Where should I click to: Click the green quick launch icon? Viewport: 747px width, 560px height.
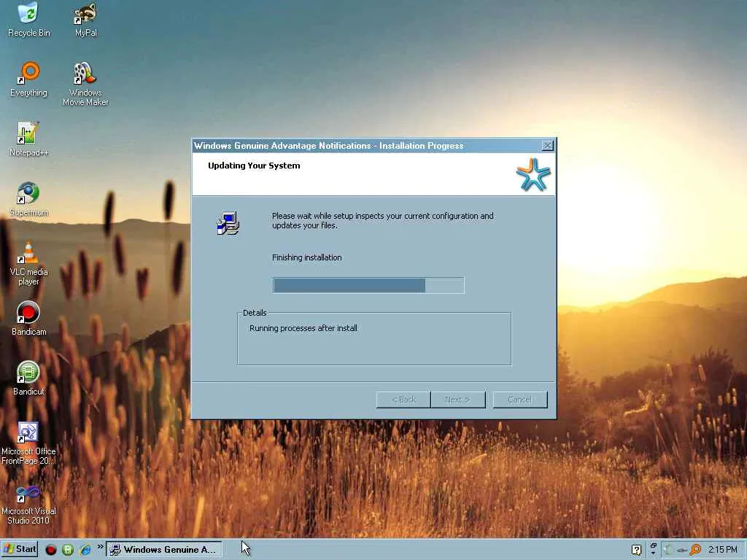68,550
